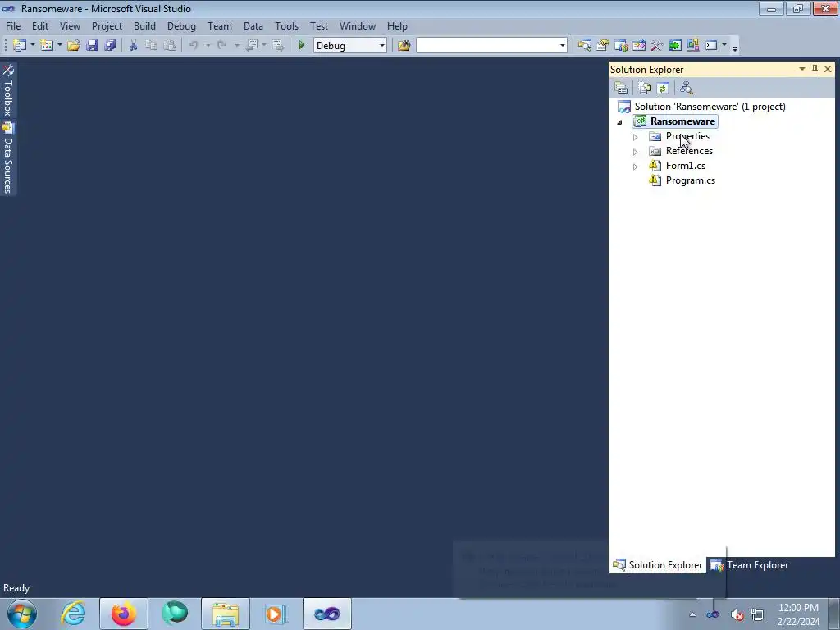The image size is (840, 630).
Task: Click the Cut scissors icon
Action: tap(134, 46)
